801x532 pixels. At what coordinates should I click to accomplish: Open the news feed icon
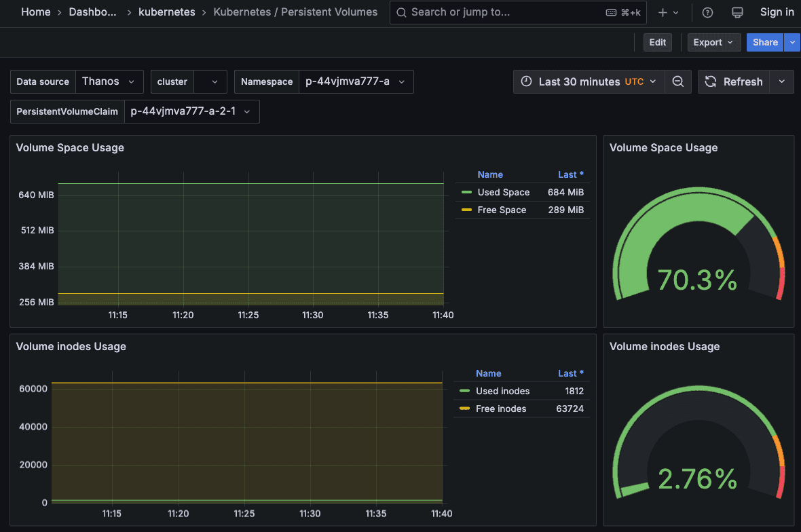[x=737, y=12]
